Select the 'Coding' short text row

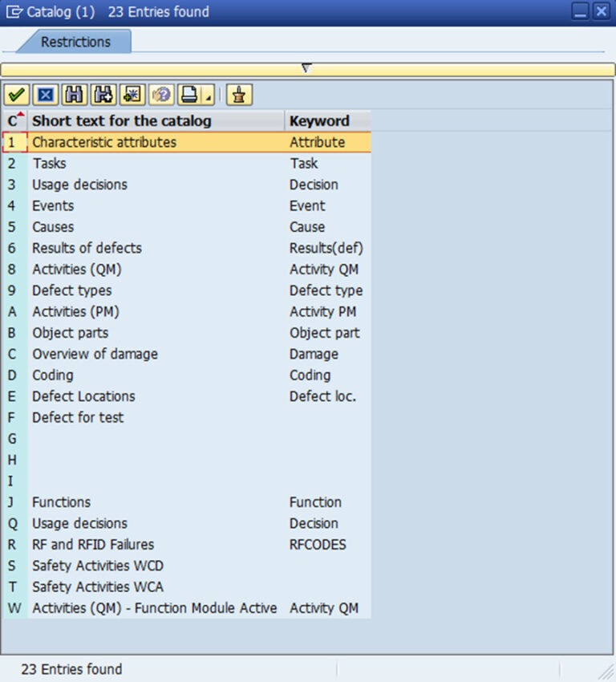tap(187, 375)
